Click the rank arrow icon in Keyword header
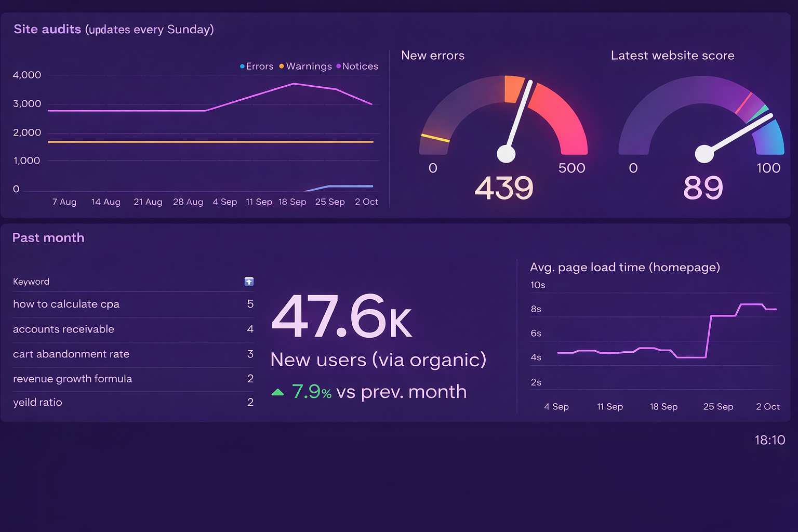This screenshot has width=798, height=532. [249, 282]
